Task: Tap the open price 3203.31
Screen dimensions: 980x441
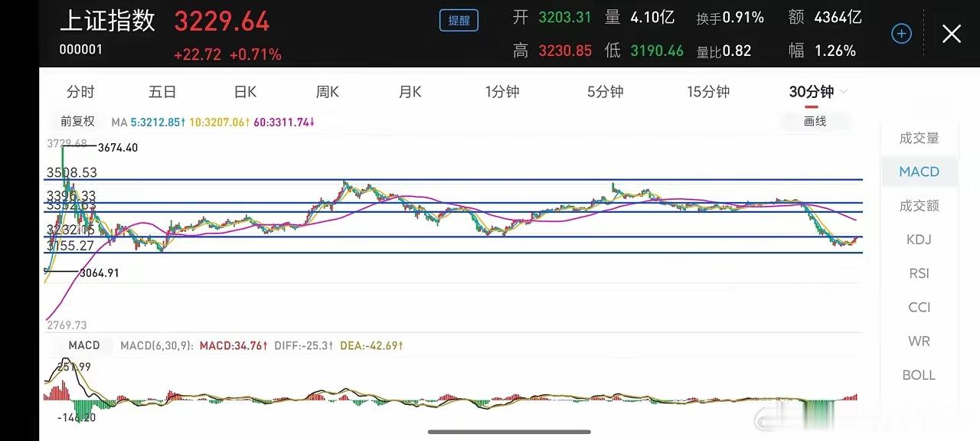Action: (564, 18)
